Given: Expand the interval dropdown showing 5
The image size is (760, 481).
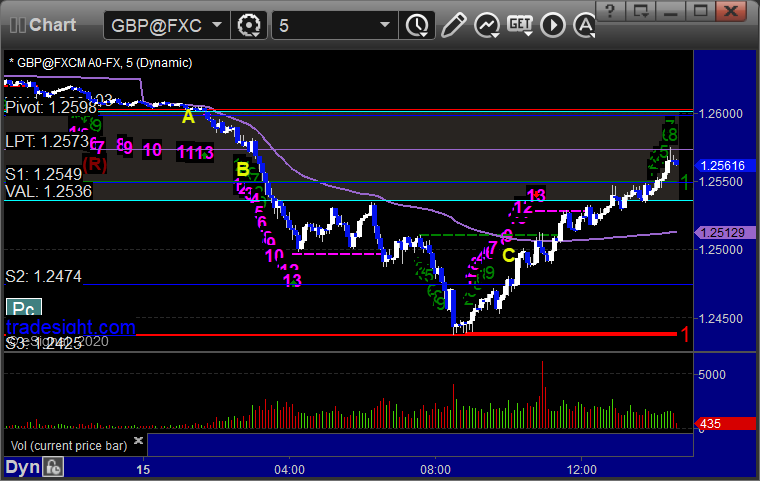Looking at the screenshot, I should pyautogui.click(x=334, y=25).
